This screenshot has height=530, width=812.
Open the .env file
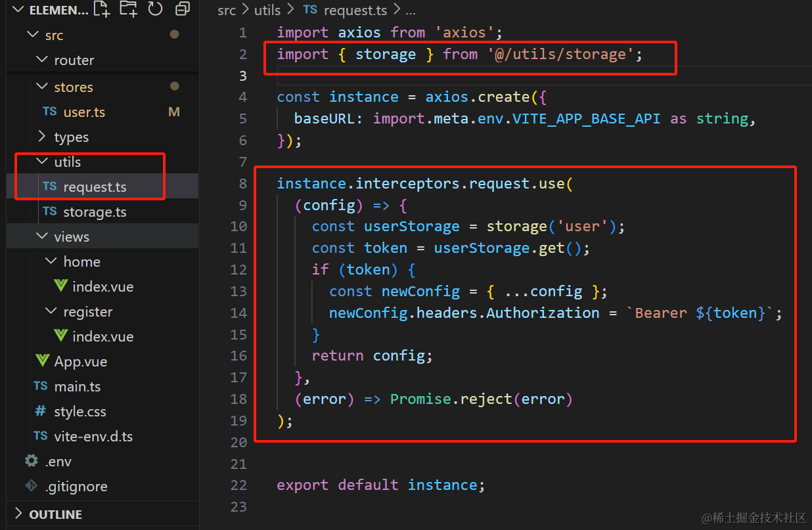[x=58, y=462]
